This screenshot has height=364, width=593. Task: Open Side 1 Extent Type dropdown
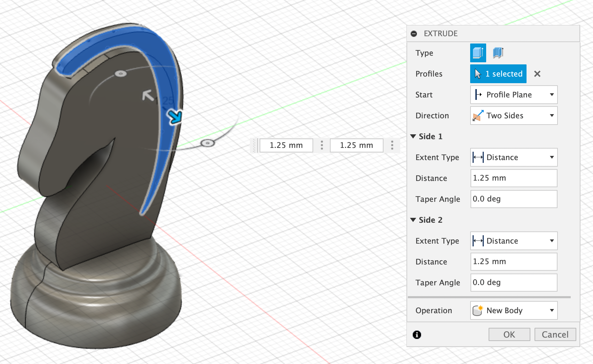point(514,157)
